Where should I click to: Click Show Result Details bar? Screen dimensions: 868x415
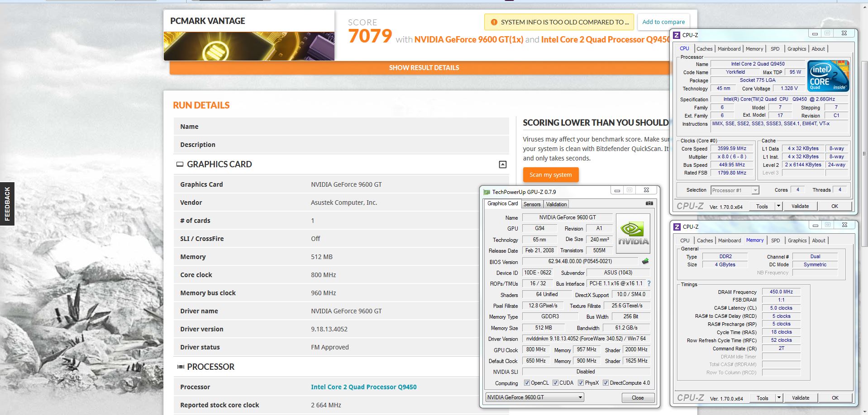click(424, 68)
